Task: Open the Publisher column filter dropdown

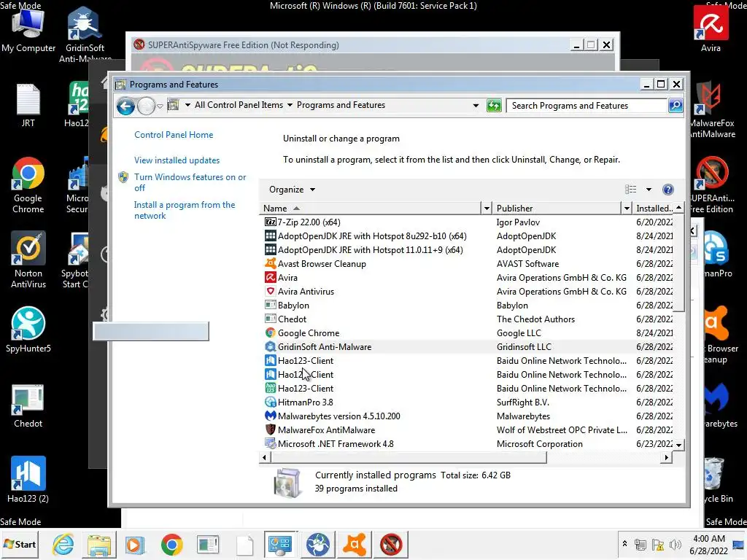Action: click(x=627, y=208)
